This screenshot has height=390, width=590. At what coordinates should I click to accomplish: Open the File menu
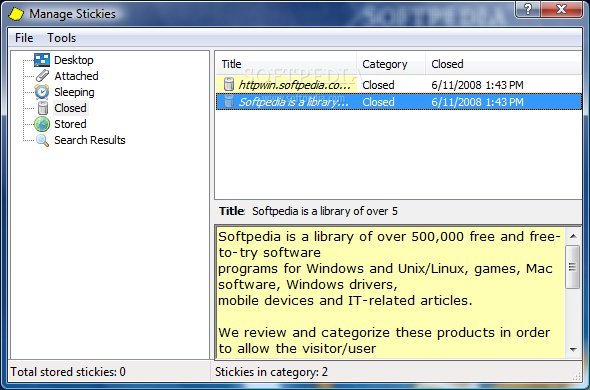point(24,38)
